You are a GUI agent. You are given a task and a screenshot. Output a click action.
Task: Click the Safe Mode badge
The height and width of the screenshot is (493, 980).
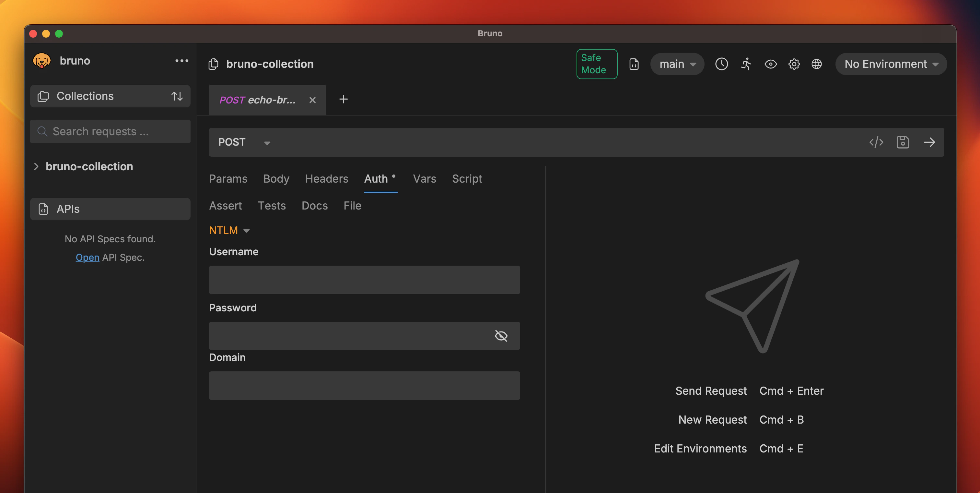(597, 64)
